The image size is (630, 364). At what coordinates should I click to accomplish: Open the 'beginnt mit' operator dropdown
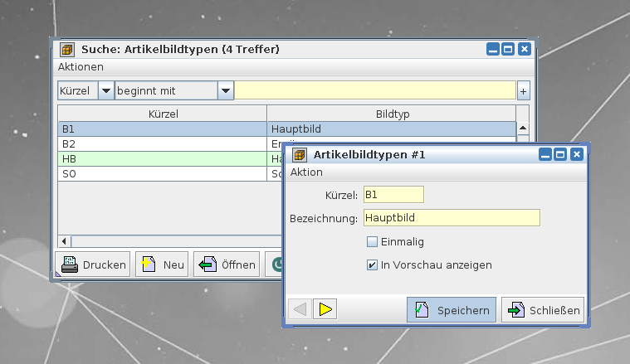tap(225, 90)
